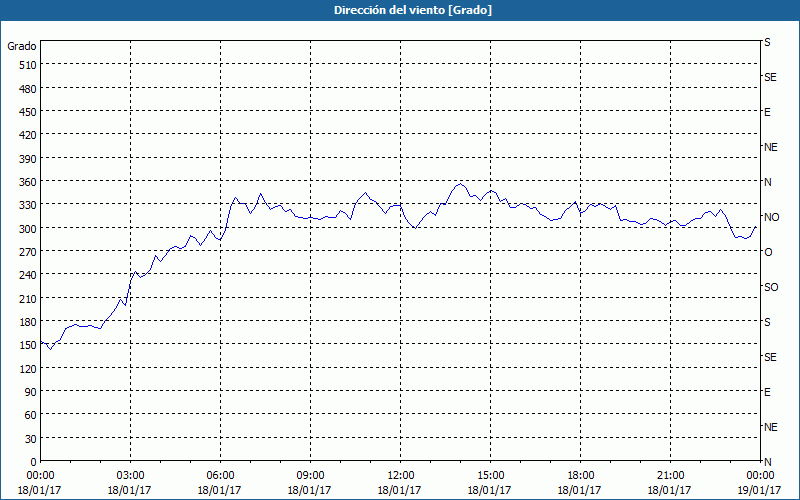Select the O compass direction label

point(768,252)
